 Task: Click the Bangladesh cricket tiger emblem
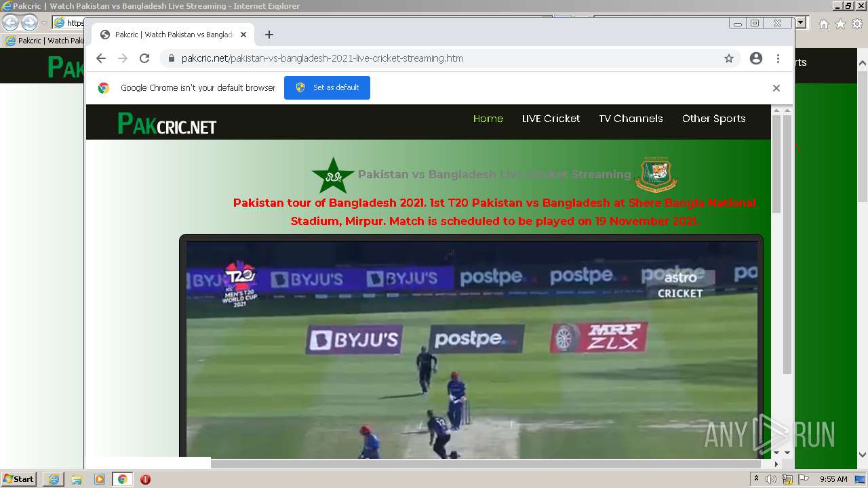click(x=656, y=174)
